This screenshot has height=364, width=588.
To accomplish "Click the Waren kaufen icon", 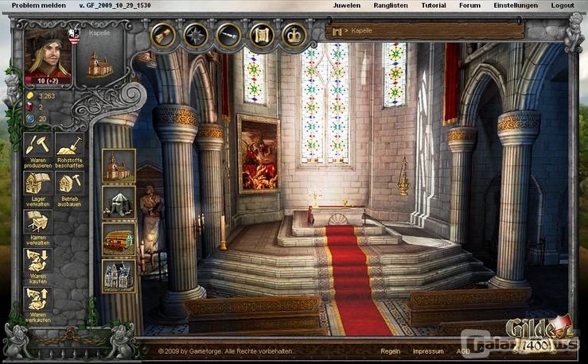I will 37,262.
